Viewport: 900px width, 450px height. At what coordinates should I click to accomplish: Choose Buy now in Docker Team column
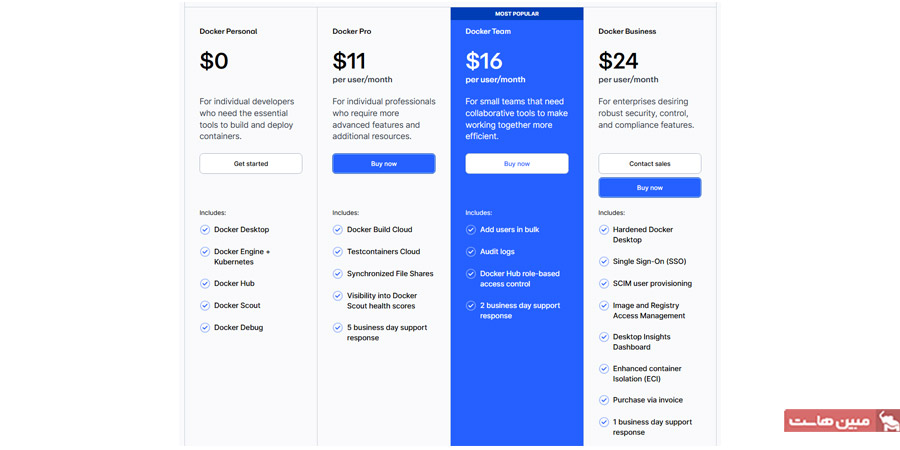(x=516, y=164)
